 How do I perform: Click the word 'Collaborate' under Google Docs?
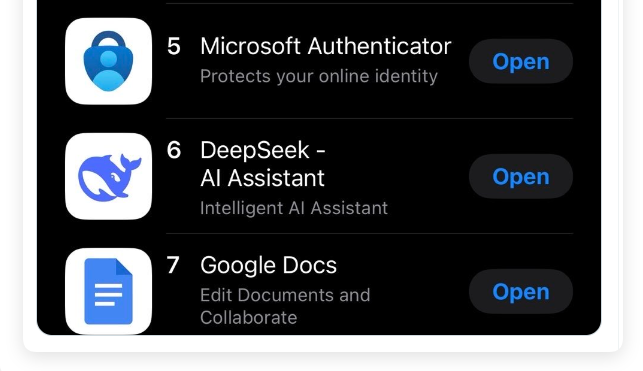point(249,318)
